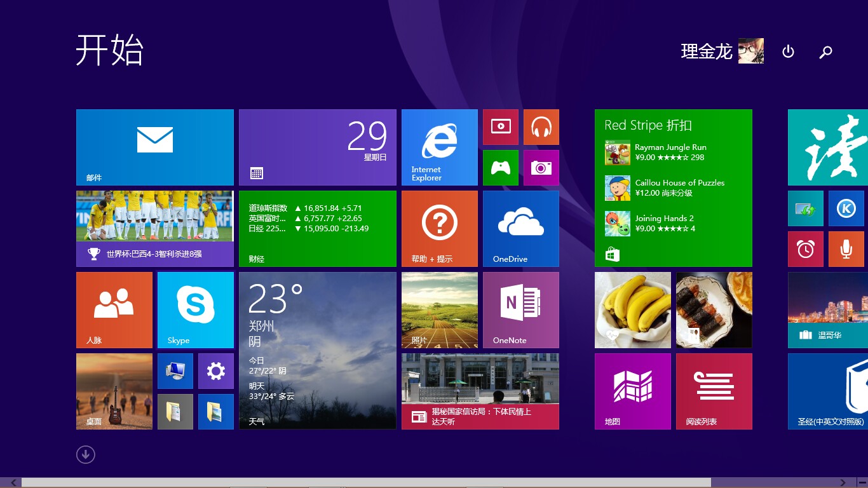Open the Finance (财经) tile
Viewport: 868px width, 488px height.
tap(318, 229)
